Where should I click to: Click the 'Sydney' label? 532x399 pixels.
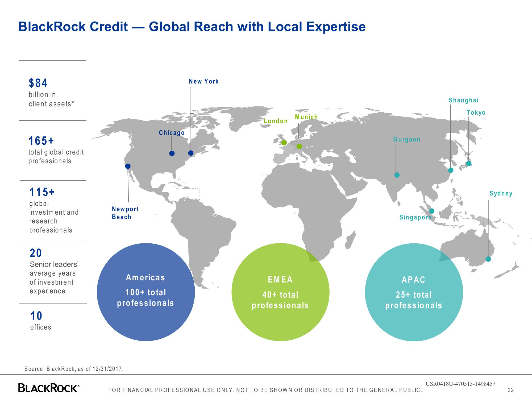(x=501, y=193)
